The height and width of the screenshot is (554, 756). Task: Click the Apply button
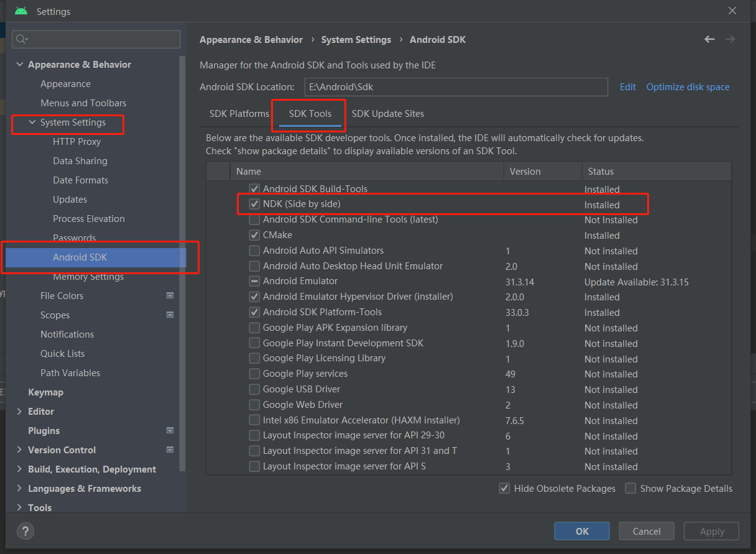(712, 531)
